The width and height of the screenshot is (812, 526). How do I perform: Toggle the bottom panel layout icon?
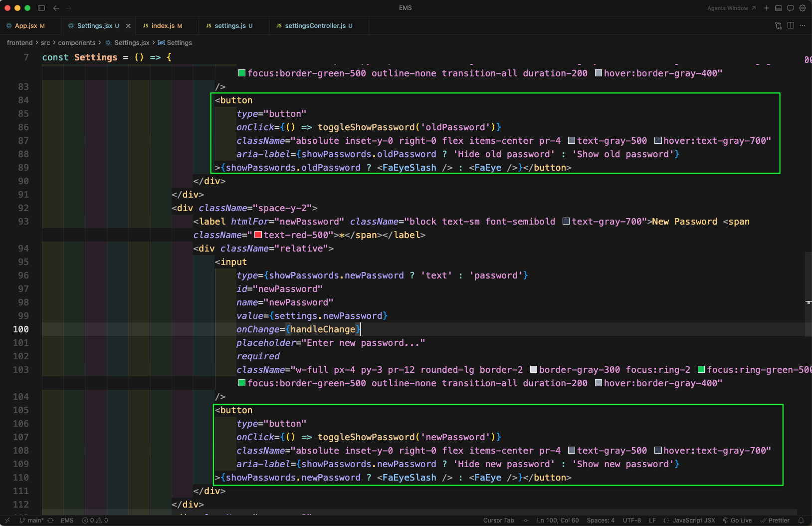779,8
